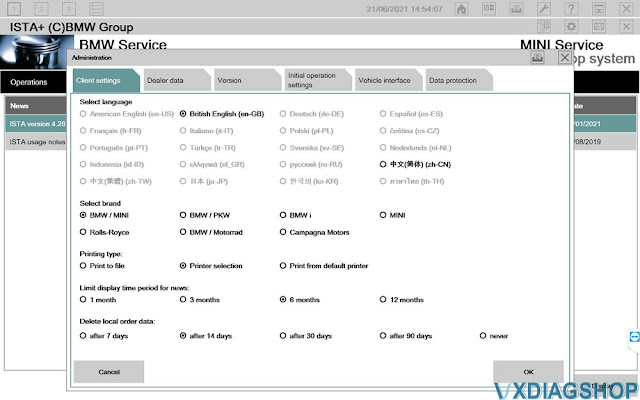Click the clipboard copy icon below the toolbar
This screenshot has height=400, width=640.
544,27
